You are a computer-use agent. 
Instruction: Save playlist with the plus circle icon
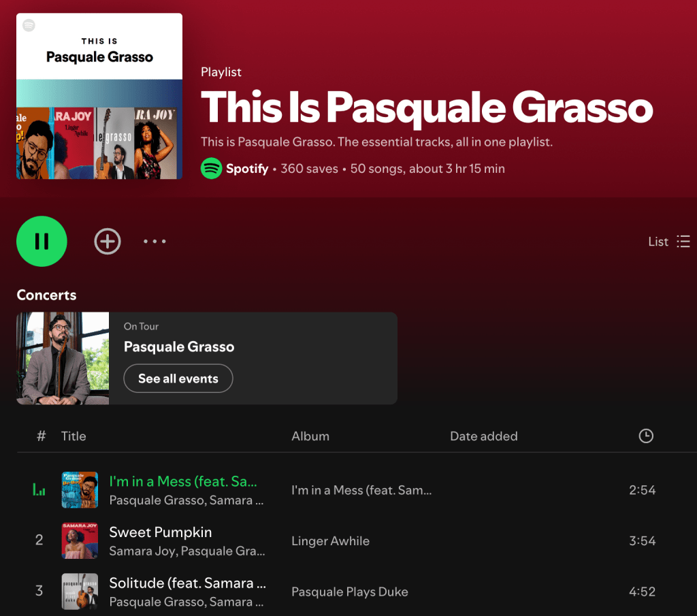108,242
